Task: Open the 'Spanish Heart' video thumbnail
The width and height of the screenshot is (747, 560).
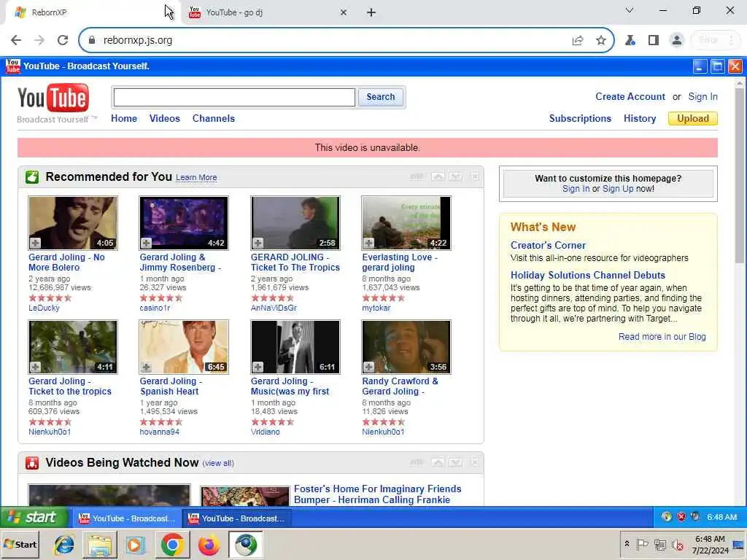Action: 184,347
